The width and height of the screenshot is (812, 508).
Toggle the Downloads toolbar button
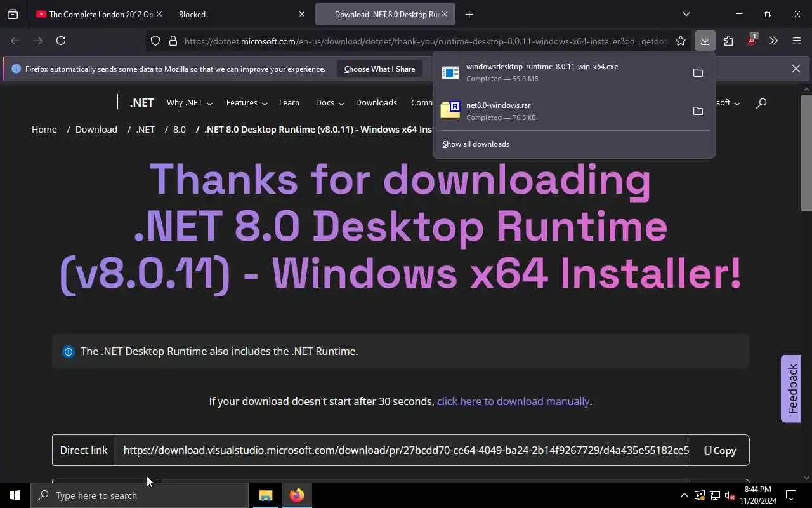(705, 41)
